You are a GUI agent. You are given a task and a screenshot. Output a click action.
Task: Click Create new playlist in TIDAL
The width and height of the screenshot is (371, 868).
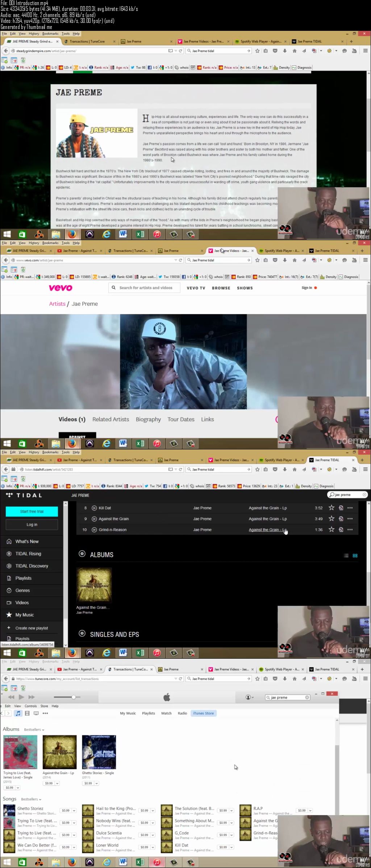(x=32, y=628)
